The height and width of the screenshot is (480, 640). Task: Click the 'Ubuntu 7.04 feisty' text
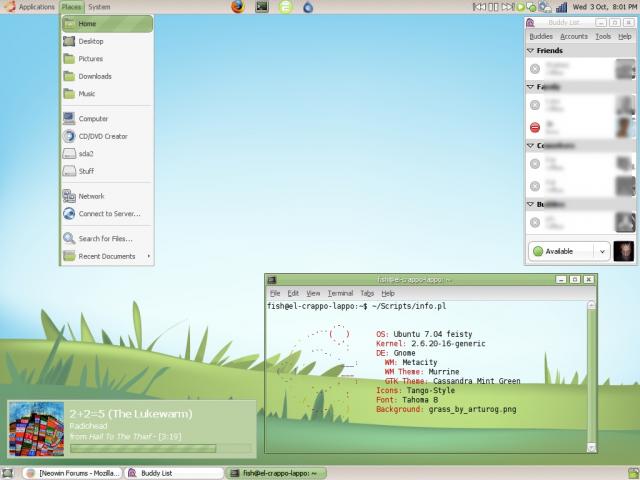(x=433, y=334)
